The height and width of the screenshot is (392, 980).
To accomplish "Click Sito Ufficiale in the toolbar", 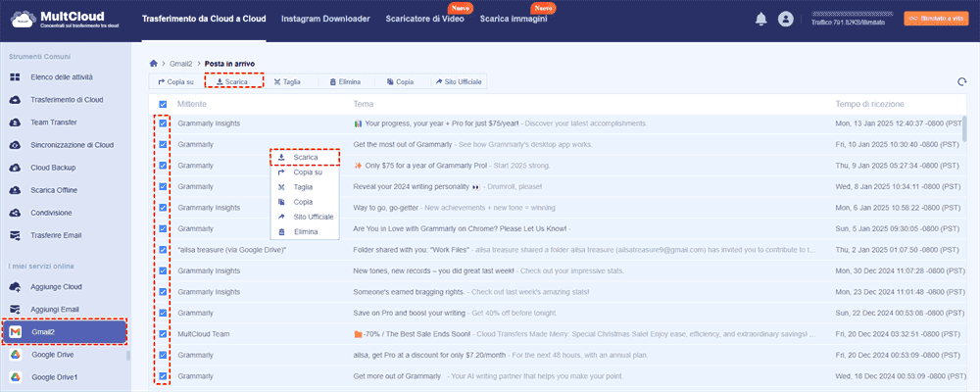I will pyautogui.click(x=459, y=82).
